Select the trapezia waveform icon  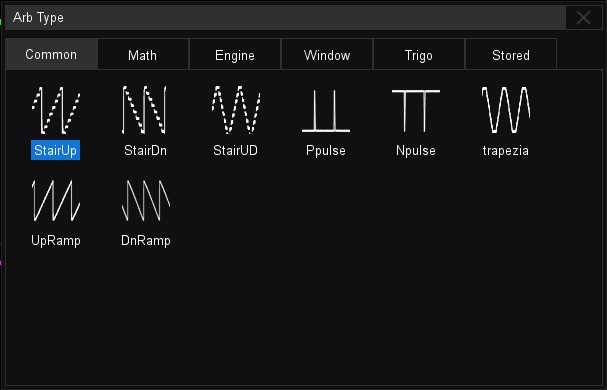click(506, 110)
